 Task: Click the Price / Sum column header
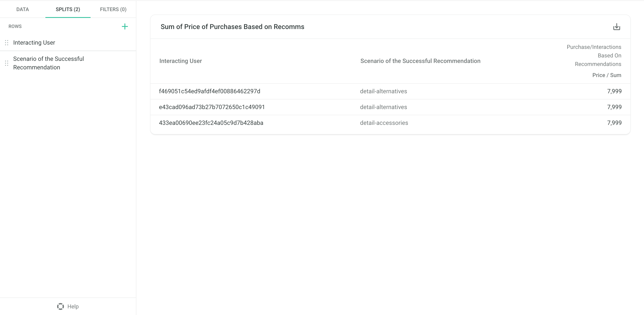(606, 75)
